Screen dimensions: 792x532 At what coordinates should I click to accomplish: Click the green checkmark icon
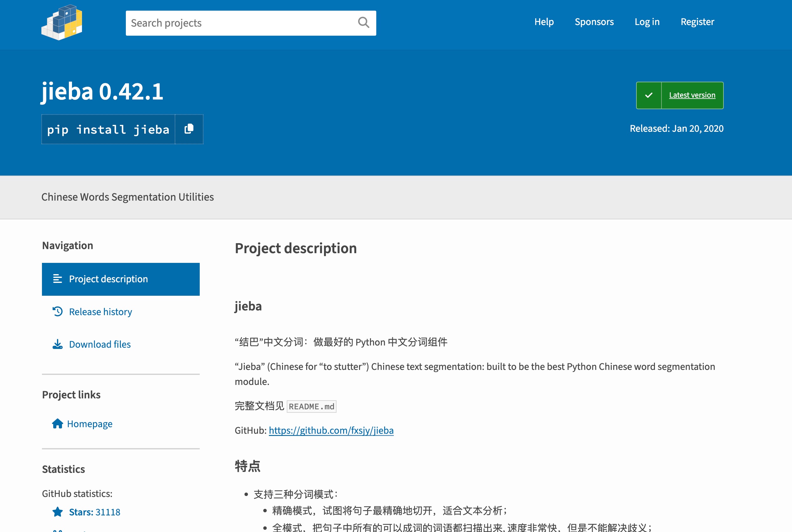pyautogui.click(x=648, y=95)
